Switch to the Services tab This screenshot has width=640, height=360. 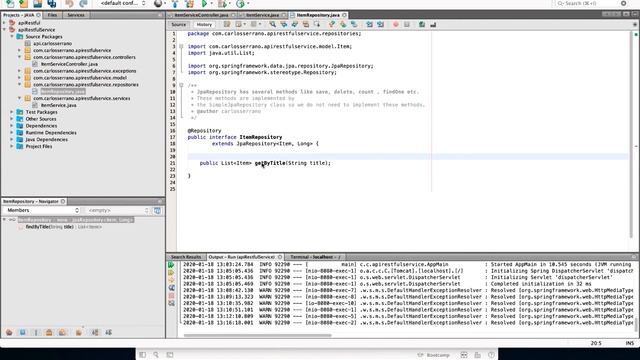(x=76, y=15)
